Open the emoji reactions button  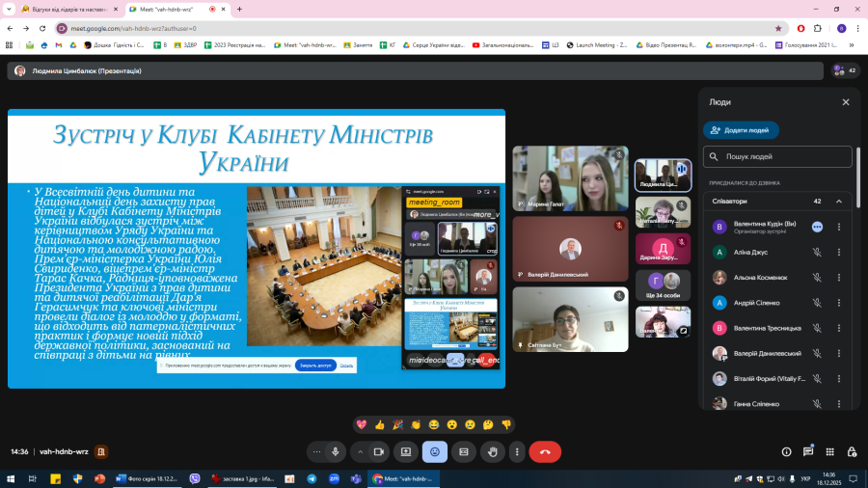tap(434, 451)
